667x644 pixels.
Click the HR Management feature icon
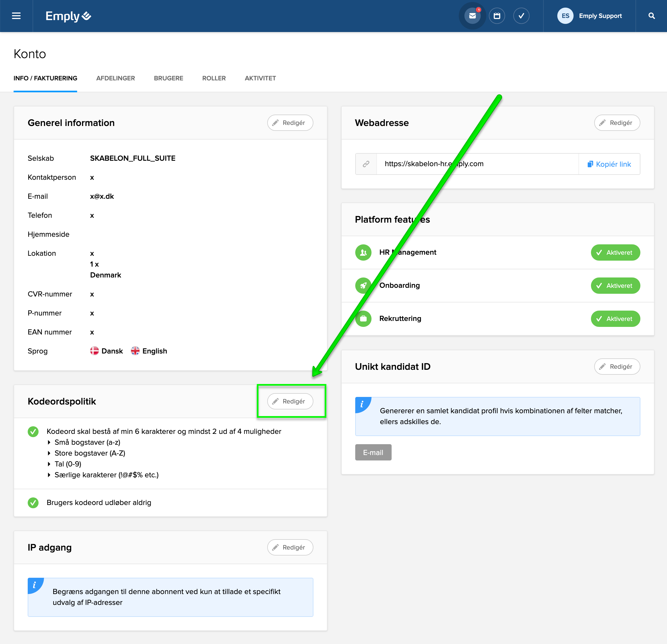[x=363, y=252]
